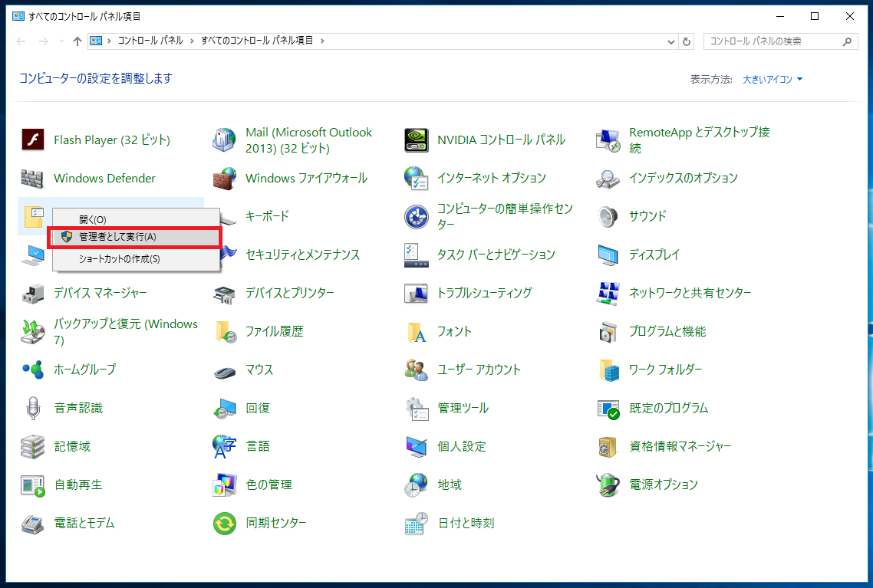Viewport: 873px width, 588px height.
Task: Open the Windows Defender icon
Action: pyautogui.click(x=33, y=178)
